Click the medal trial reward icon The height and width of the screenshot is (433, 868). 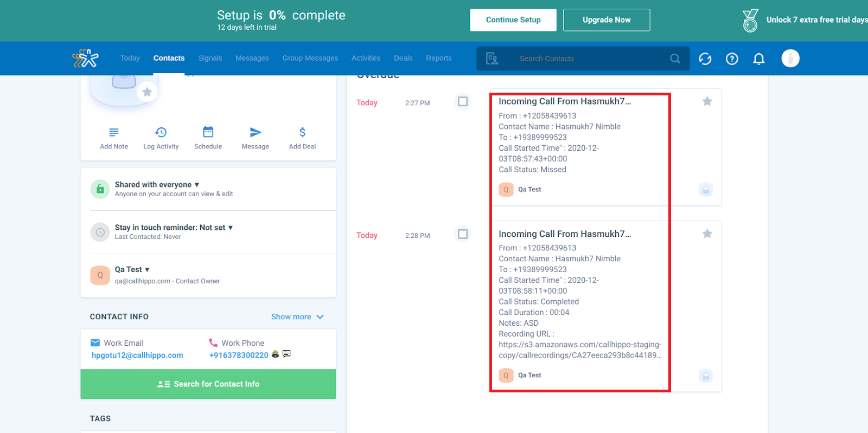coord(750,20)
